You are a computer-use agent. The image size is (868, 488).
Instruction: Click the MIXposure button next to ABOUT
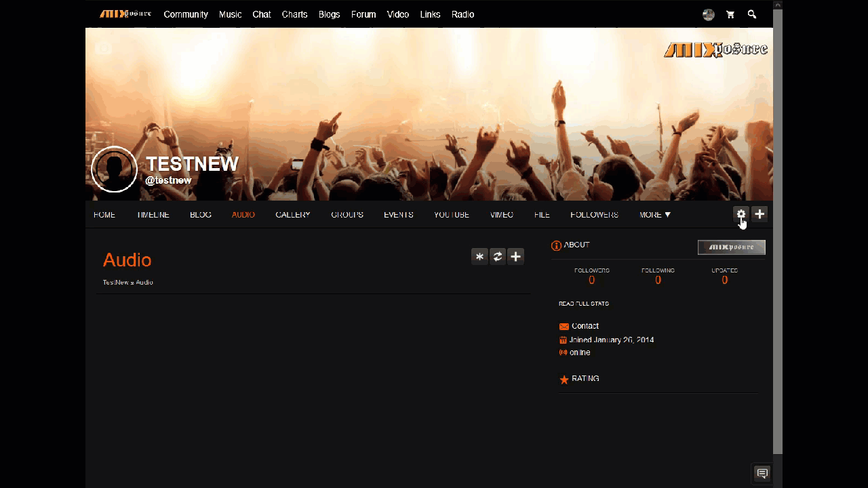(x=731, y=247)
